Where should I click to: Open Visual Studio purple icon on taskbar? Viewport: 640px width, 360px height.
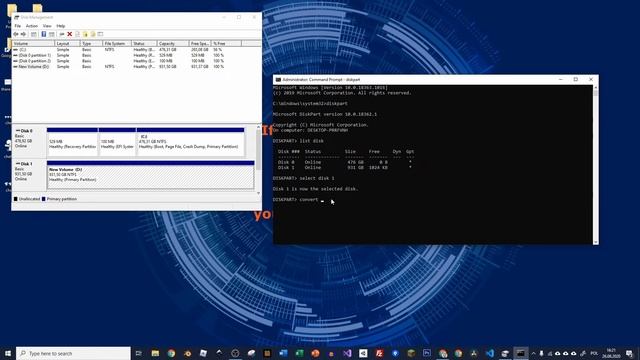(347, 353)
